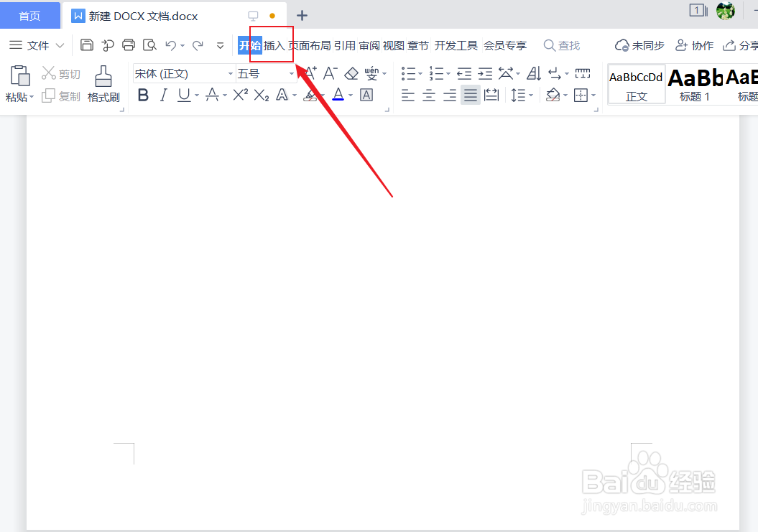Toggle character border button
This screenshot has height=532, width=758.
tap(366, 95)
